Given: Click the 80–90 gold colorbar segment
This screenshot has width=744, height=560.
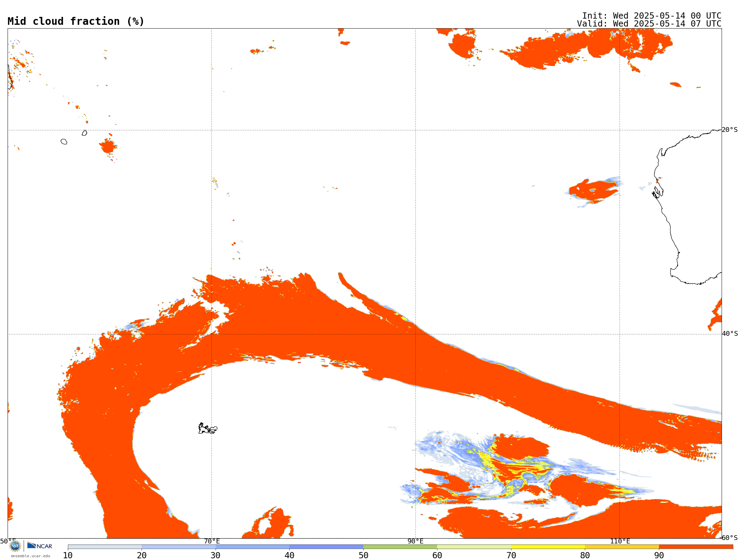Looking at the screenshot, I should (x=622, y=547).
